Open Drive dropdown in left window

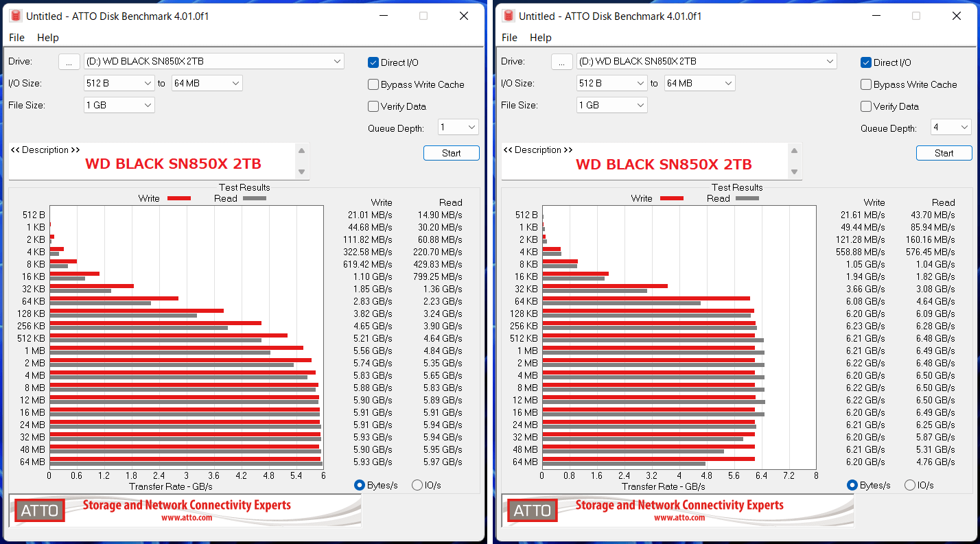(214, 61)
